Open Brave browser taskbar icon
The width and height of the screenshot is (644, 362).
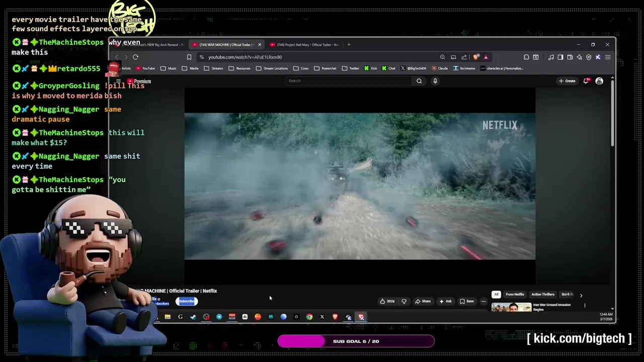tap(335, 317)
